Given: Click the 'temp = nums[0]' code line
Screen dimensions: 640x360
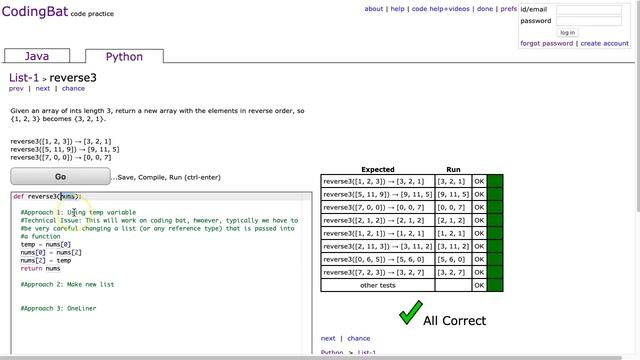Looking at the screenshot, I should 46,244.
